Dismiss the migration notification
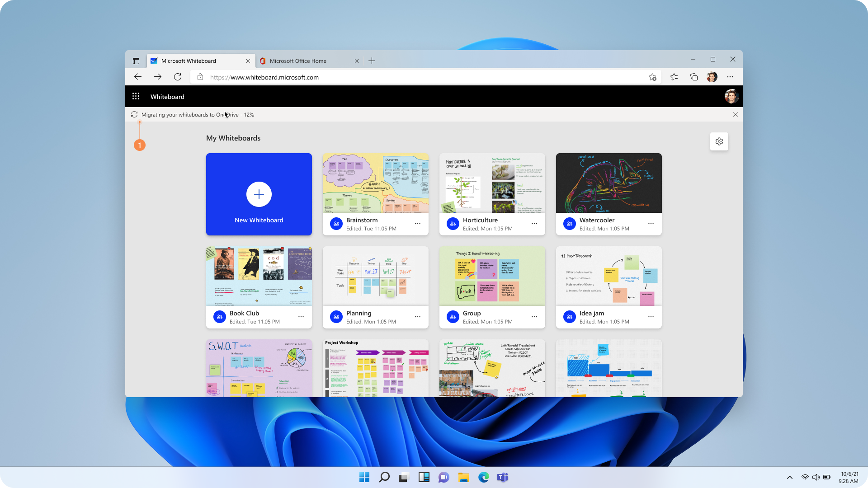This screenshot has height=488, width=868. coord(736,114)
